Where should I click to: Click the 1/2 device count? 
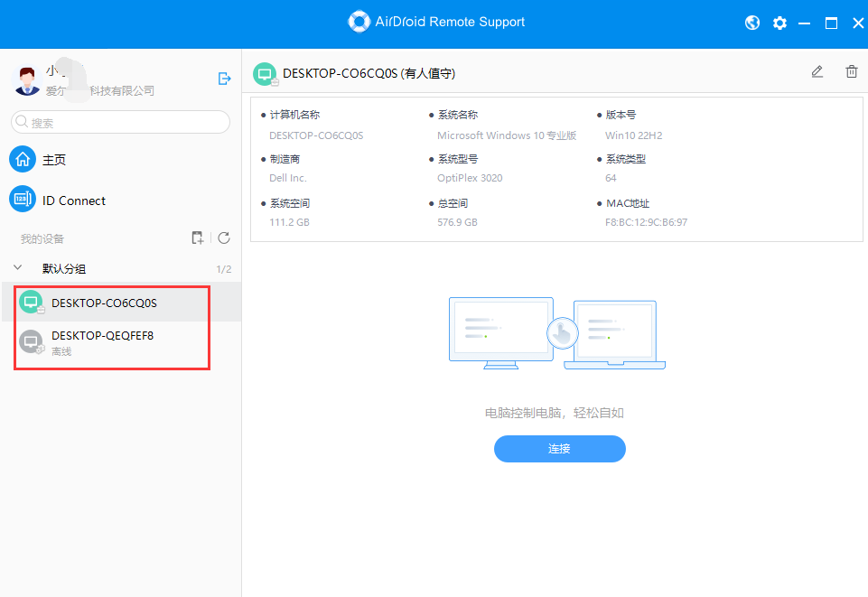tap(224, 269)
